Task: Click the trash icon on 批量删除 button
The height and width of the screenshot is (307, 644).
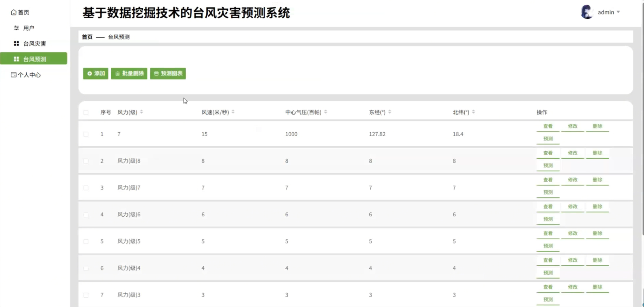Action: [117, 74]
